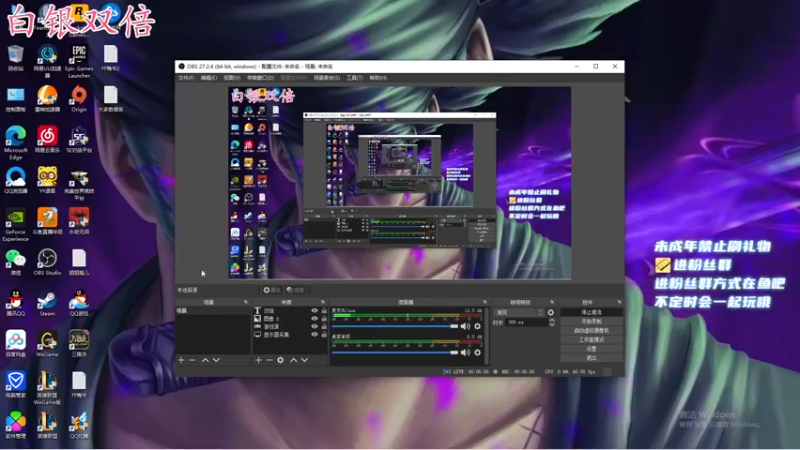Pop out the 转场特效 dock panel
Viewport: 800px width, 450px height.
pyautogui.click(x=552, y=302)
